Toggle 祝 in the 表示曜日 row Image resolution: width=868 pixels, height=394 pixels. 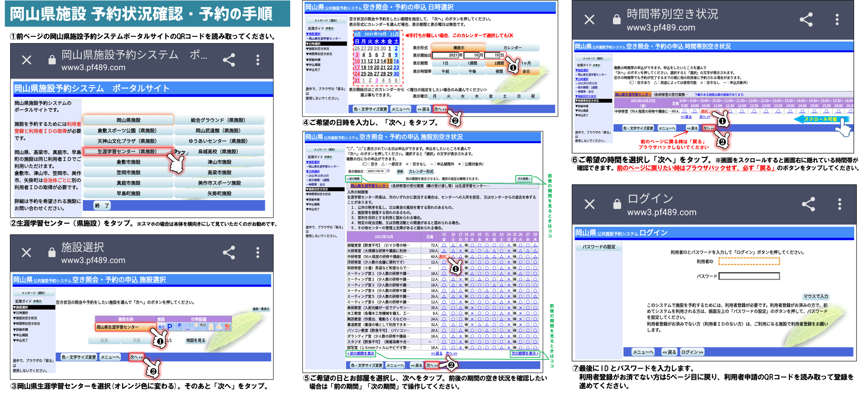[533, 96]
